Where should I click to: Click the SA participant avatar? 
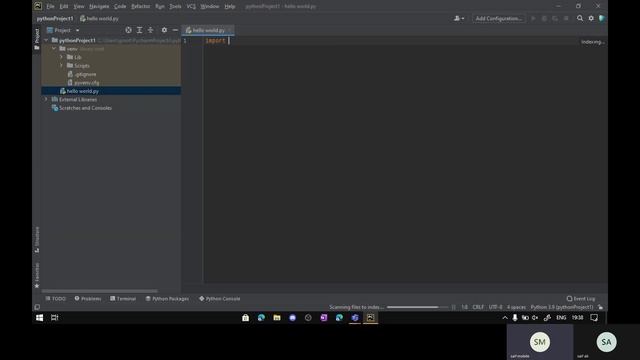pyautogui.click(x=606, y=342)
